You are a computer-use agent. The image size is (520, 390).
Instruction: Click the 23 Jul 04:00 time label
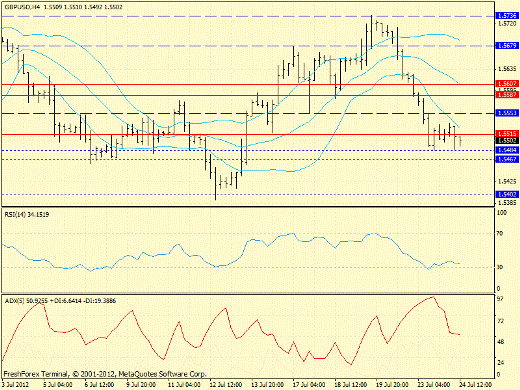434,384
